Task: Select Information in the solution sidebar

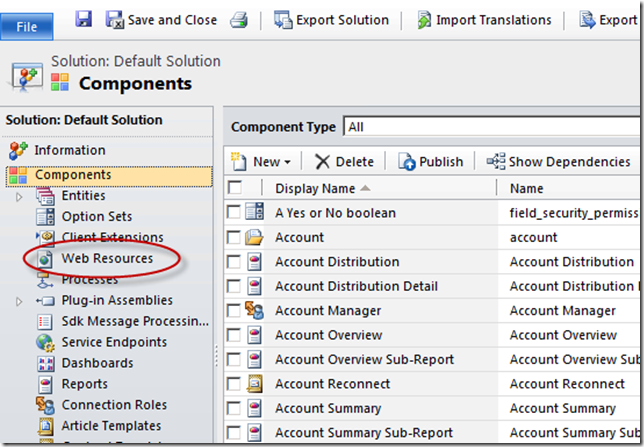Action: pos(70,150)
